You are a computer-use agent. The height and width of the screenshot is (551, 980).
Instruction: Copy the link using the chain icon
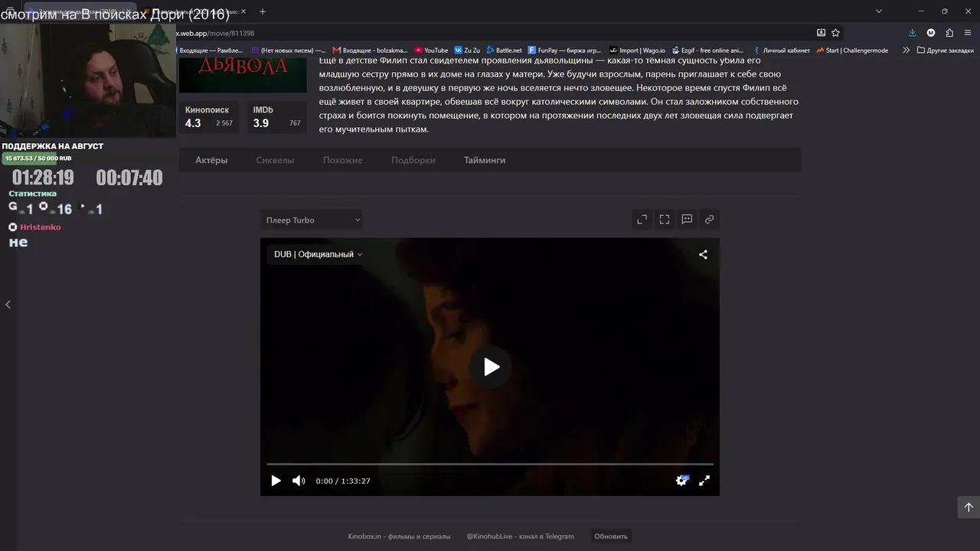(709, 220)
